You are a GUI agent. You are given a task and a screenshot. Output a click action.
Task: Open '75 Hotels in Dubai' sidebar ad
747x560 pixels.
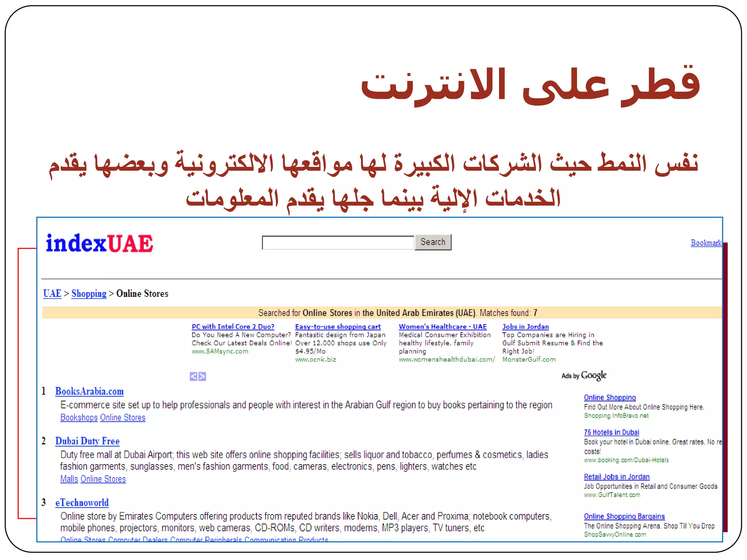pyautogui.click(x=611, y=432)
